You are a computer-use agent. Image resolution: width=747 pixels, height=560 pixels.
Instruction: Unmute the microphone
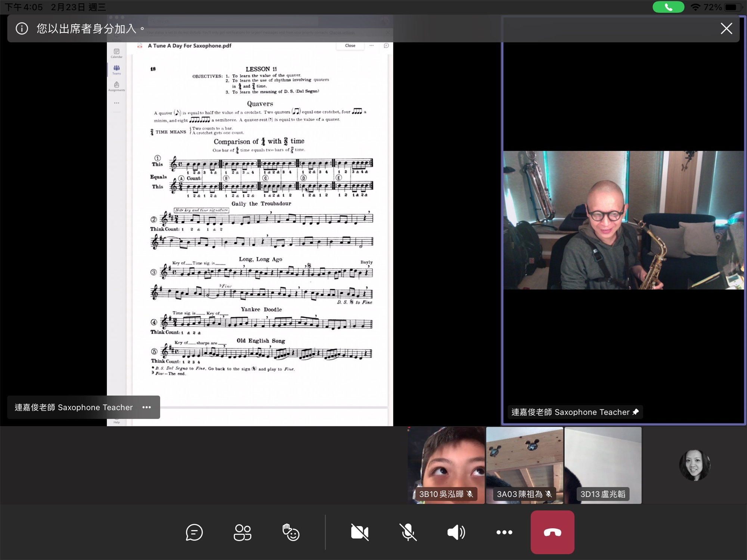click(x=408, y=532)
